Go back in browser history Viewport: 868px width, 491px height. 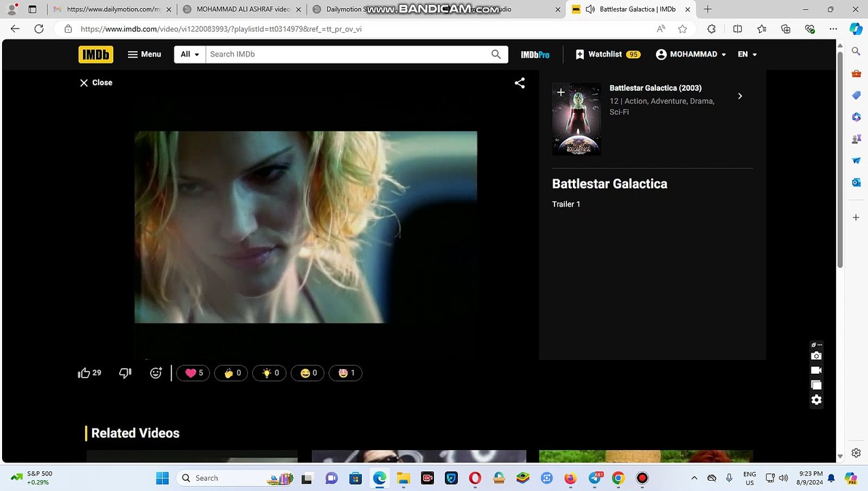point(15,29)
